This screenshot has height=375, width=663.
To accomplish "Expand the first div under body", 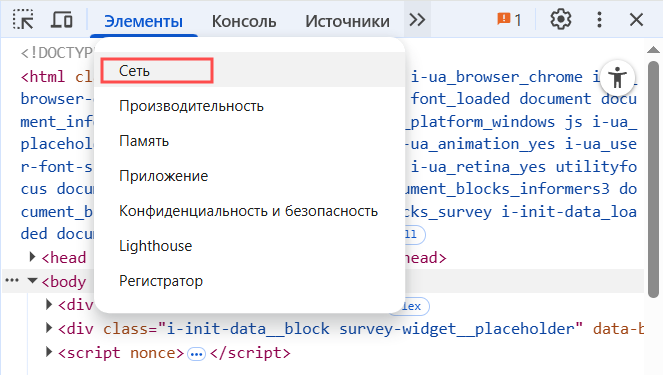I will click(49, 304).
